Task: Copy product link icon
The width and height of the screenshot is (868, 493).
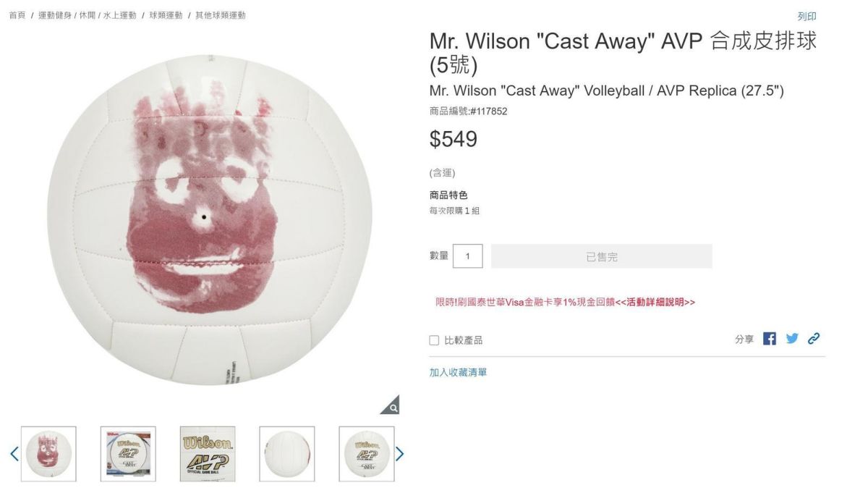Action: [x=814, y=339]
